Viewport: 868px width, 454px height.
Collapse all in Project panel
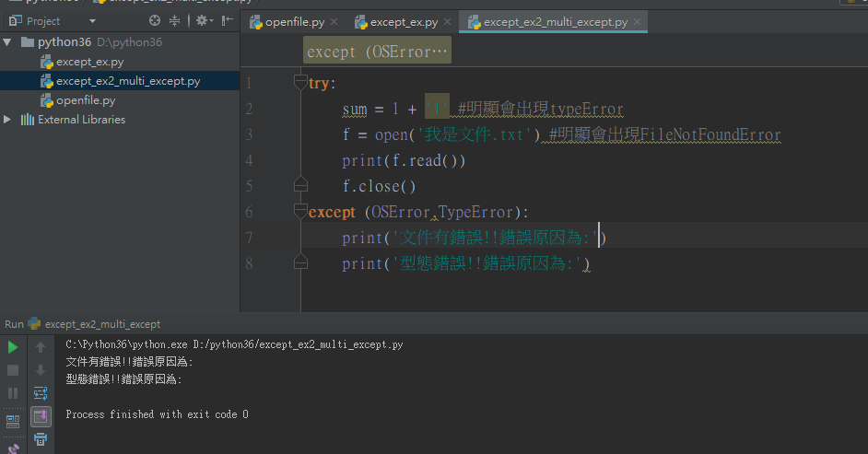tap(174, 21)
